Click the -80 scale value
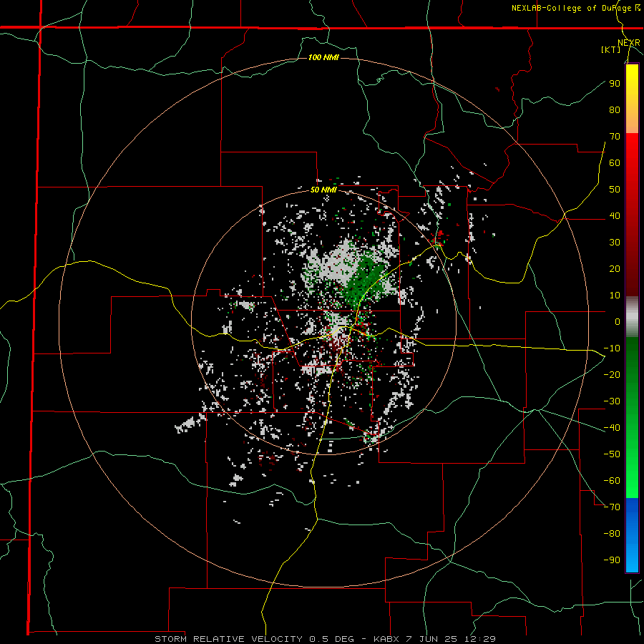The width and height of the screenshot is (644, 644). point(612,534)
